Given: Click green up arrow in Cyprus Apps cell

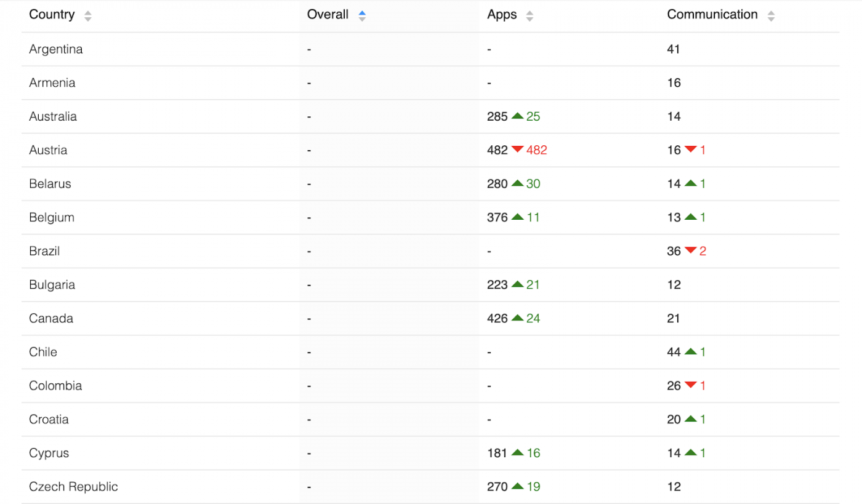Looking at the screenshot, I should 517,452.
